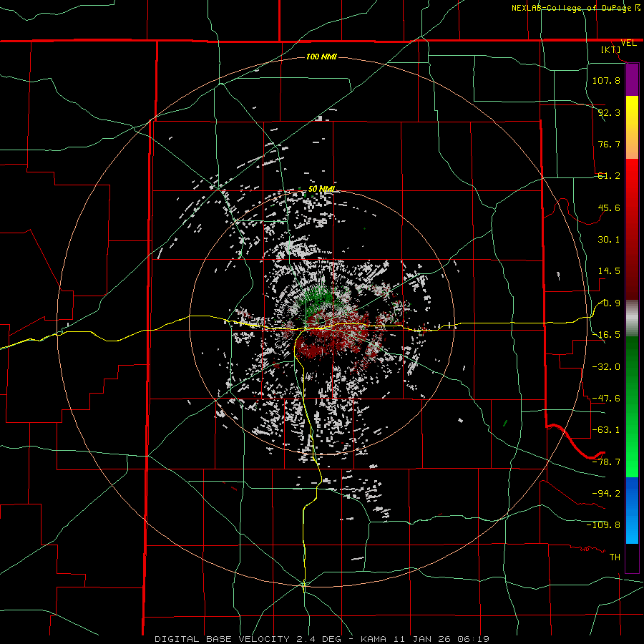Click the -16.5 velocity scale value
Screen dimensions: 644x644
607,335
